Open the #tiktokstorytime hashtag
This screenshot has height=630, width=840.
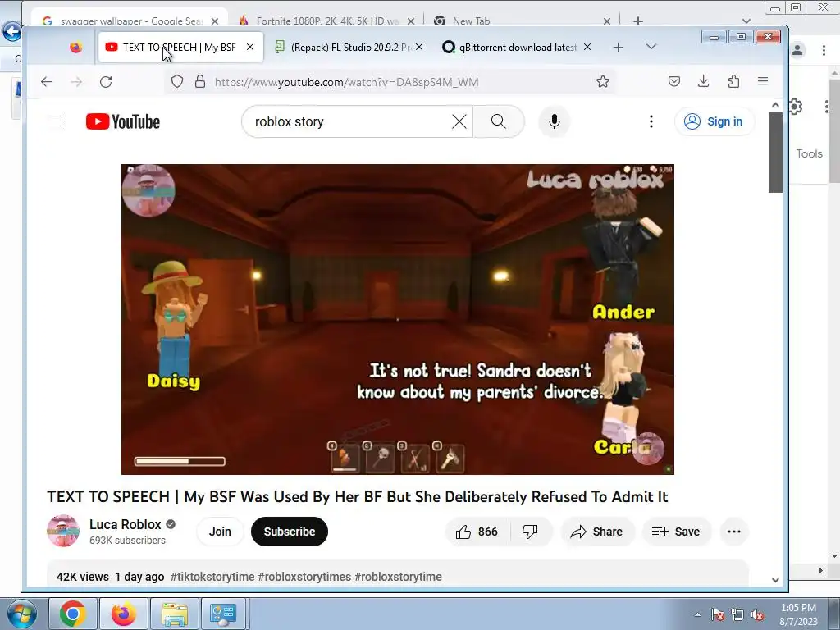[212, 577]
